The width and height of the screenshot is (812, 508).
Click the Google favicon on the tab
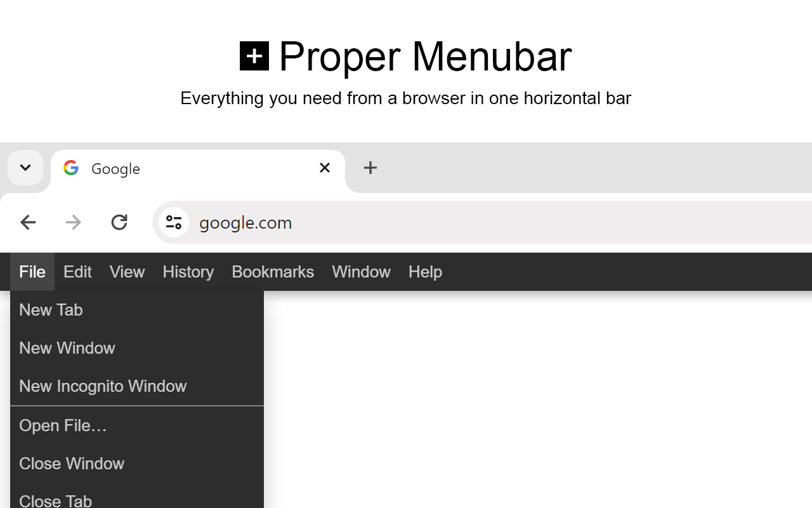tap(70, 168)
